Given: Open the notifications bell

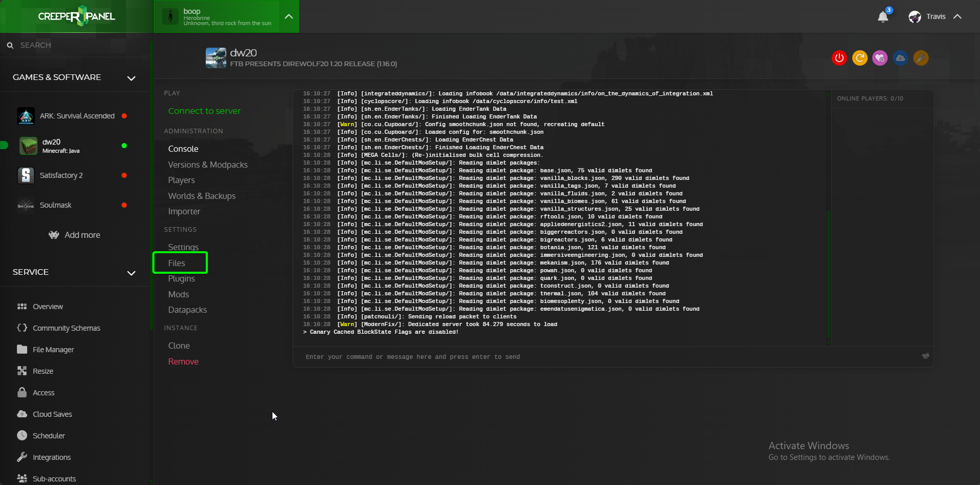Looking at the screenshot, I should tap(883, 17).
